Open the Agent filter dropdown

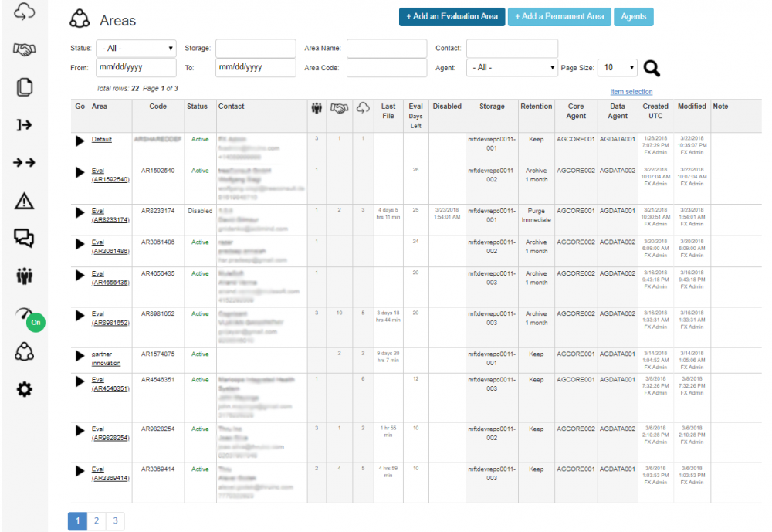(512, 68)
